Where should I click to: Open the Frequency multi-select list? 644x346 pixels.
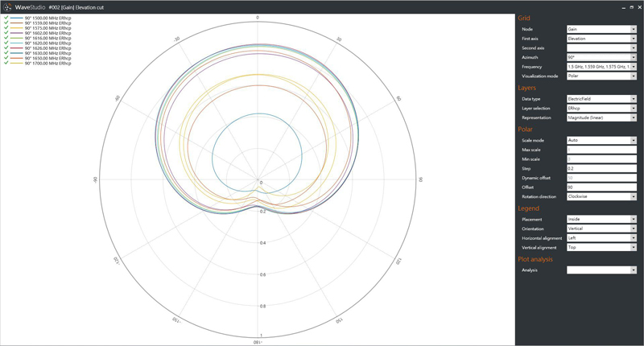[x=601, y=66]
